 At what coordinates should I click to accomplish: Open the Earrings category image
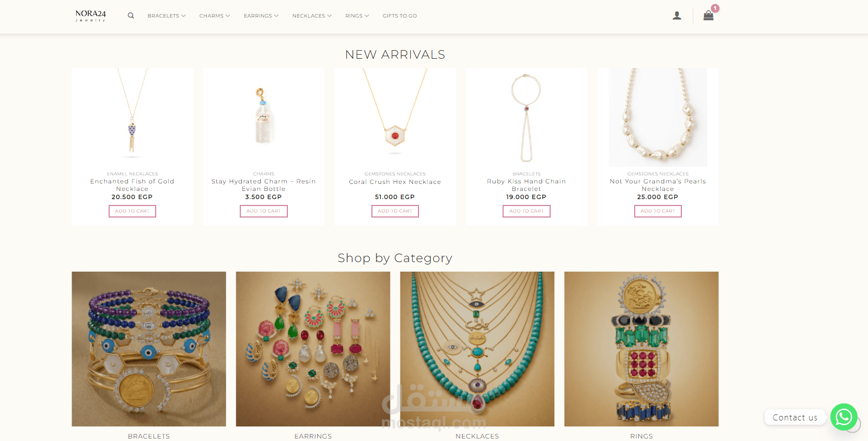click(313, 349)
